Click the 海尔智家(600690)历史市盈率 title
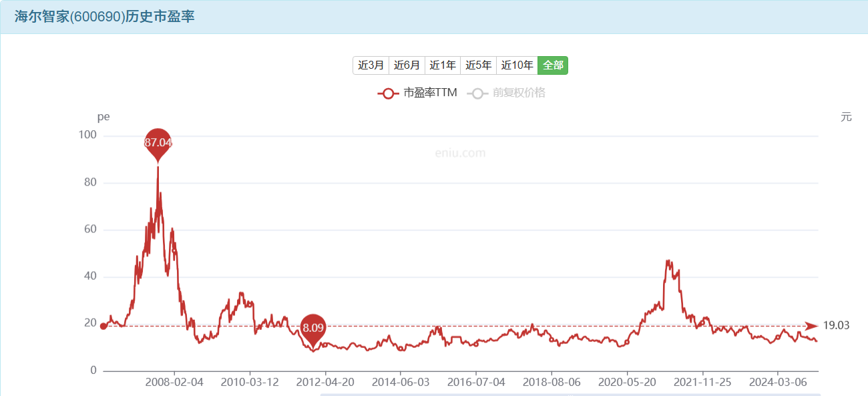868x396 pixels. tap(105, 17)
